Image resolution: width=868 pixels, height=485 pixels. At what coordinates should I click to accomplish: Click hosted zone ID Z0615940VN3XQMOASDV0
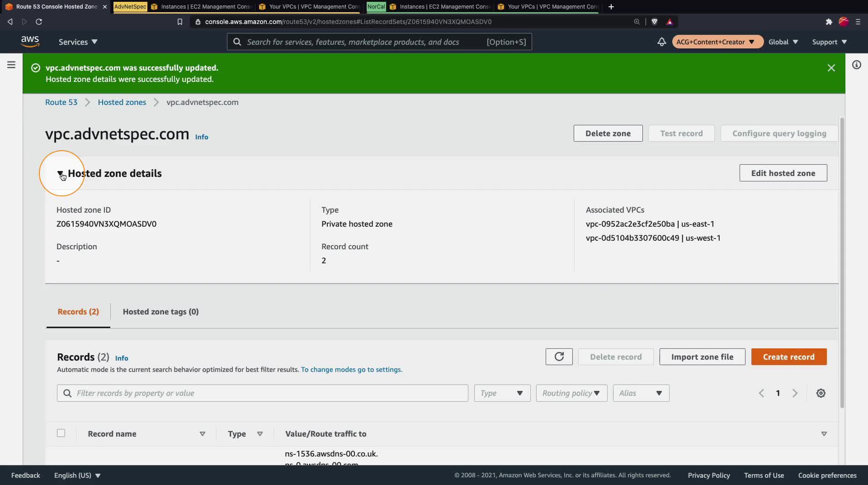click(106, 224)
